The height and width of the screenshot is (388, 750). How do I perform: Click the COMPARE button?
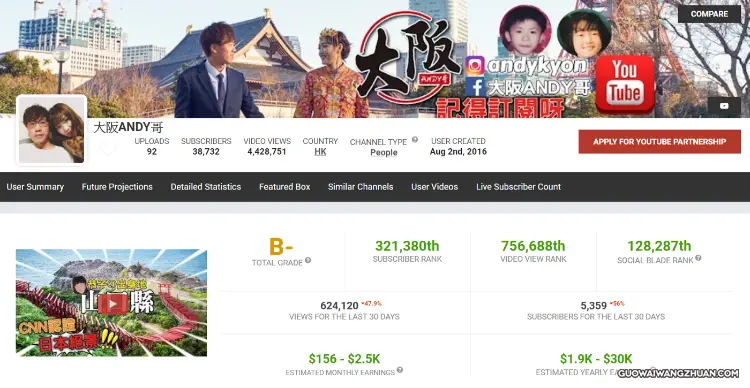click(x=709, y=14)
